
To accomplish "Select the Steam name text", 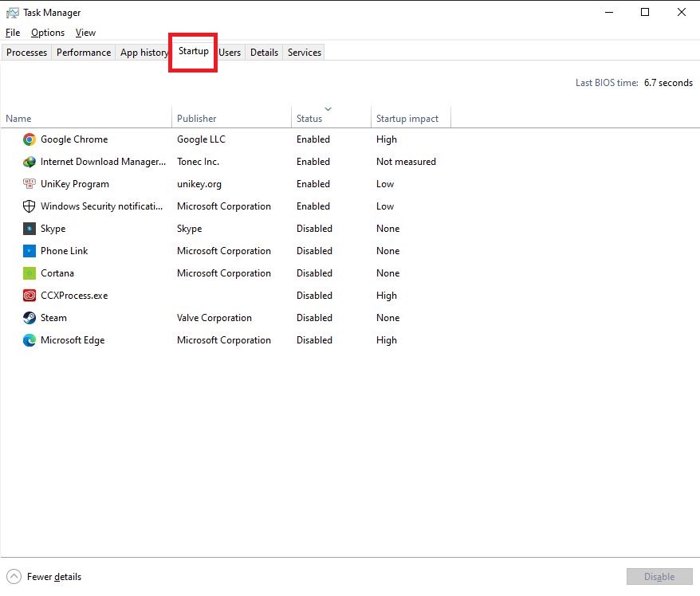I will pos(53,318).
